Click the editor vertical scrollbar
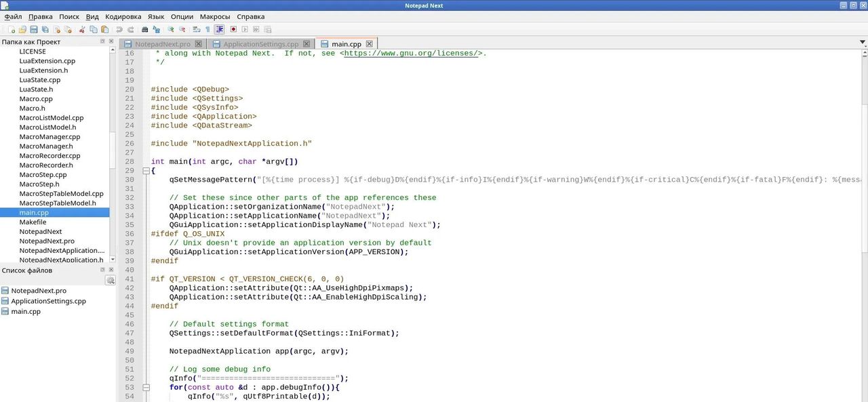 pyautogui.click(x=863, y=203)
